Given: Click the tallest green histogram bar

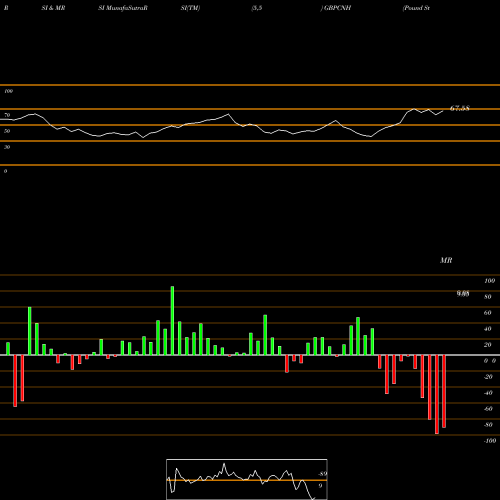Looking at the screenshot, I should (172, 321).
